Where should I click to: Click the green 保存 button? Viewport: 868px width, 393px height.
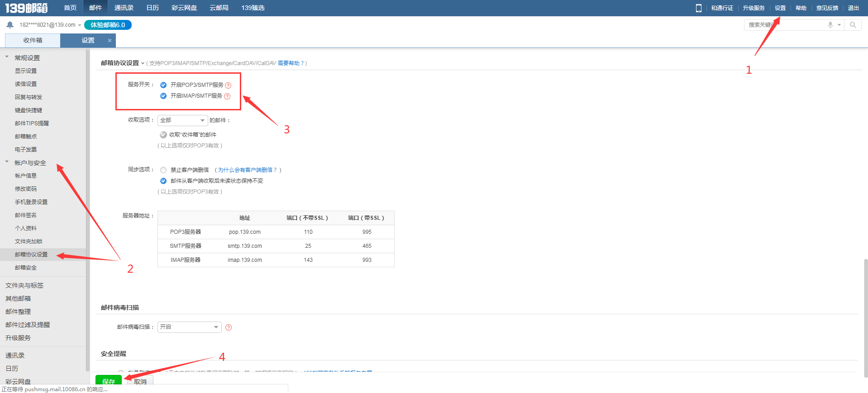pyautogui.click(x=109, y=381)
